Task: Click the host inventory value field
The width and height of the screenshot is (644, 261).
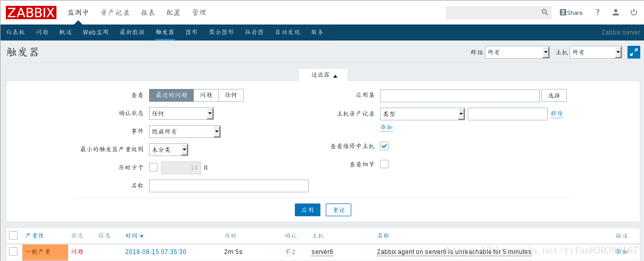Action: (x=508, y=114)
